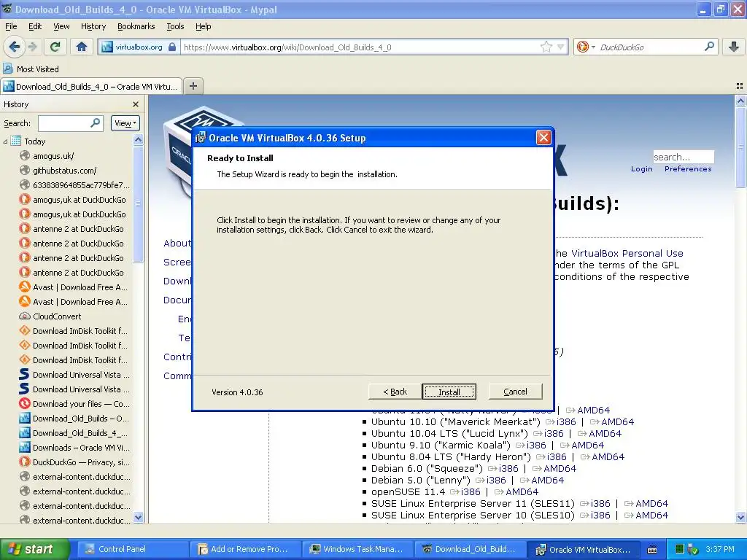
Task: Click the History sidebar search field
Action: point(70,123)
